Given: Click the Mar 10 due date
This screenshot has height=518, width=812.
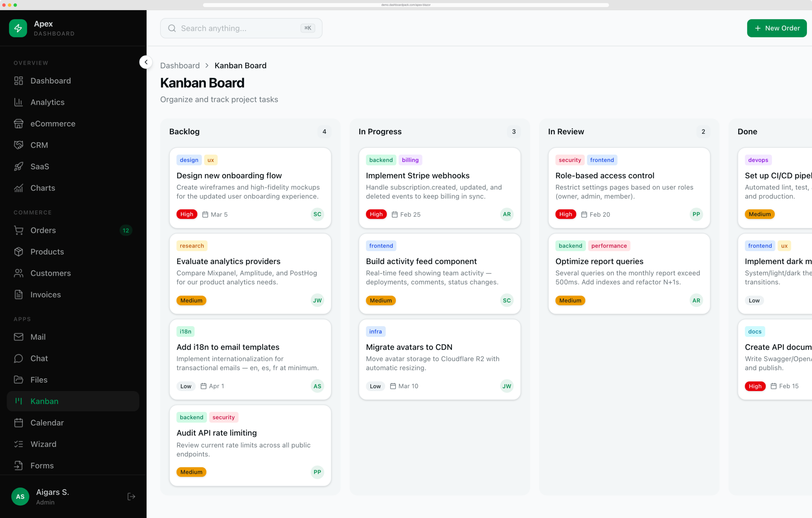Looking at the screenshot, I should (x=404, y=386).
